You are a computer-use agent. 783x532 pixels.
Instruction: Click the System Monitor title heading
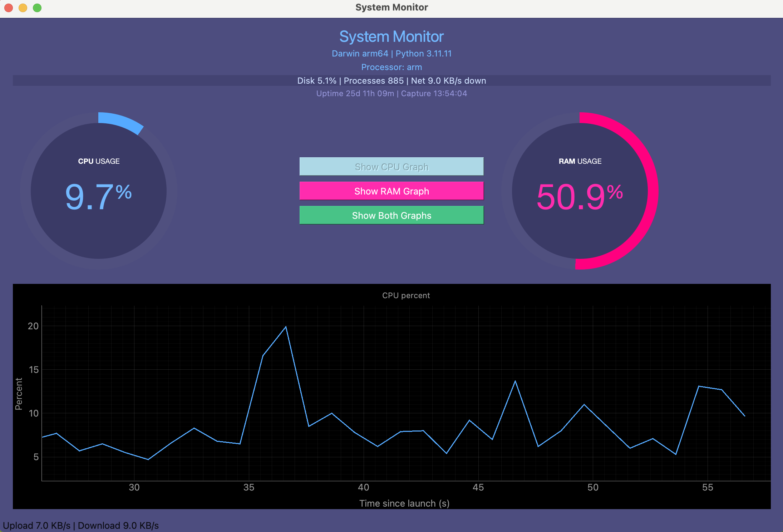point(391,36)
